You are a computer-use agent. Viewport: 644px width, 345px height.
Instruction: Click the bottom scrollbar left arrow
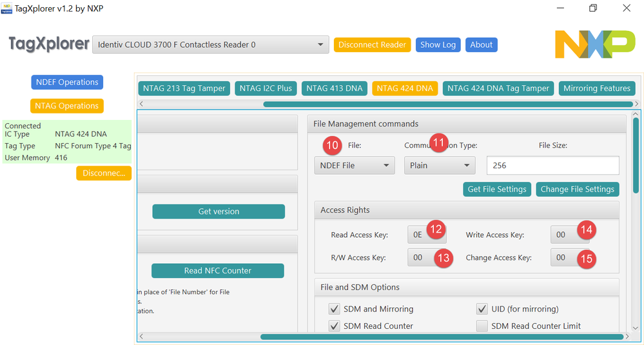(x=142, y=337)
